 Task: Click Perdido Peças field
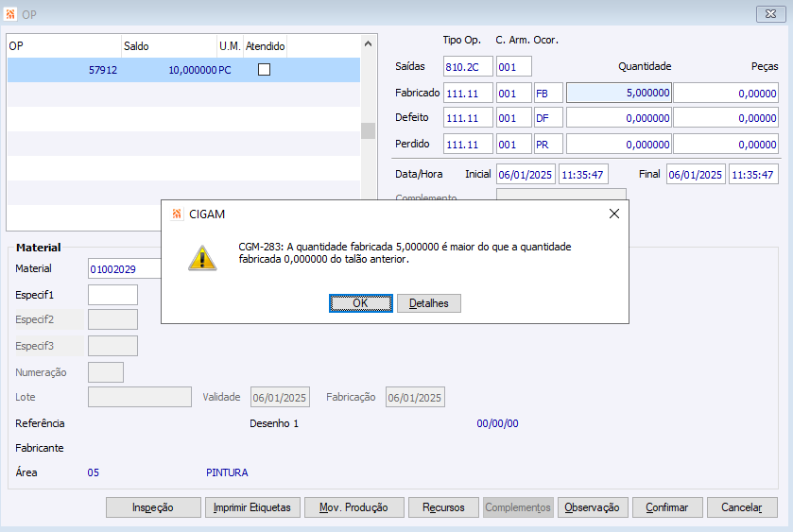click(726, 145)
